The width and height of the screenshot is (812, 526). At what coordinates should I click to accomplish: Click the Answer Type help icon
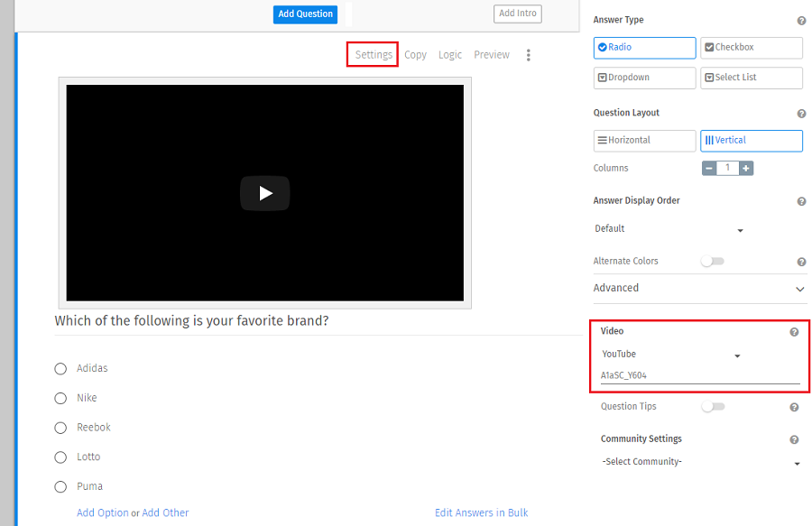[x=801, y=21]
